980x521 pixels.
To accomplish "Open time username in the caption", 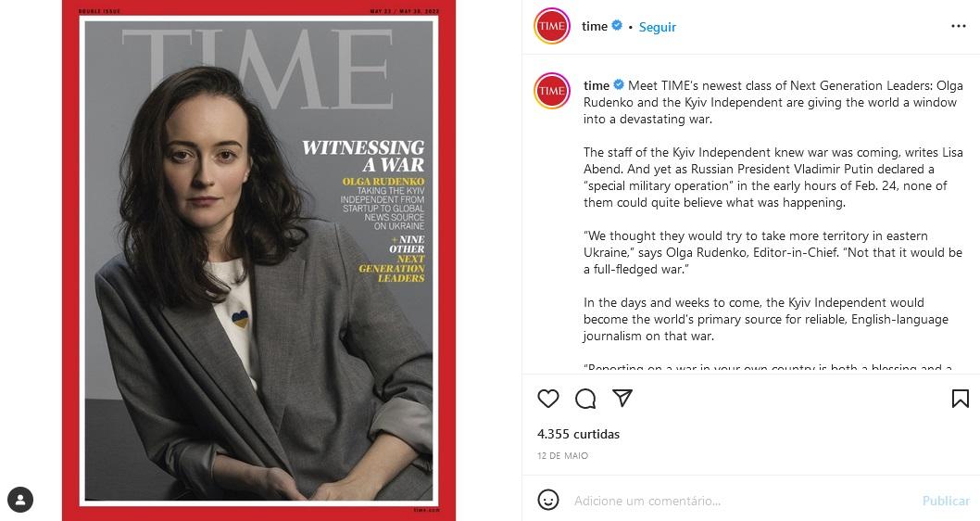I will [597, 85].
